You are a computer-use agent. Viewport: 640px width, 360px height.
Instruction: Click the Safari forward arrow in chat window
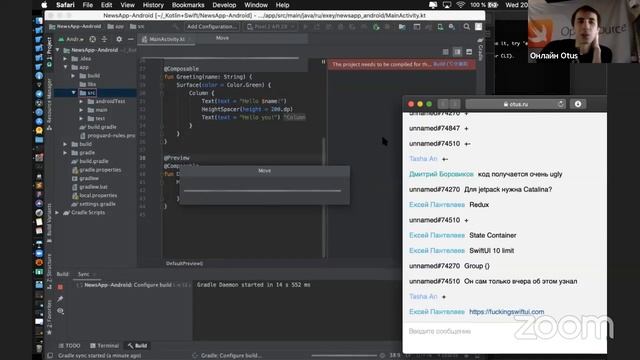454,104
